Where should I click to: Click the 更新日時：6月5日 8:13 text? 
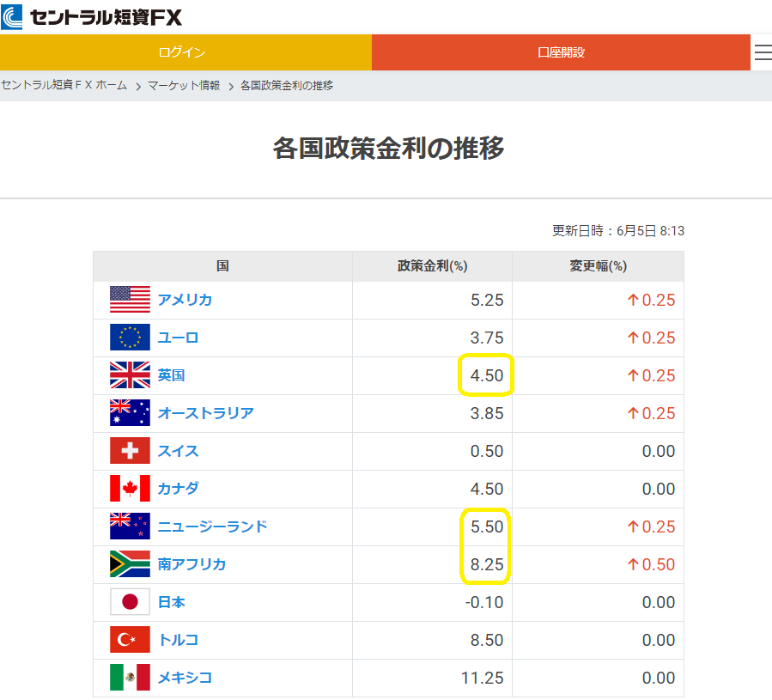(x=618, y=230)
